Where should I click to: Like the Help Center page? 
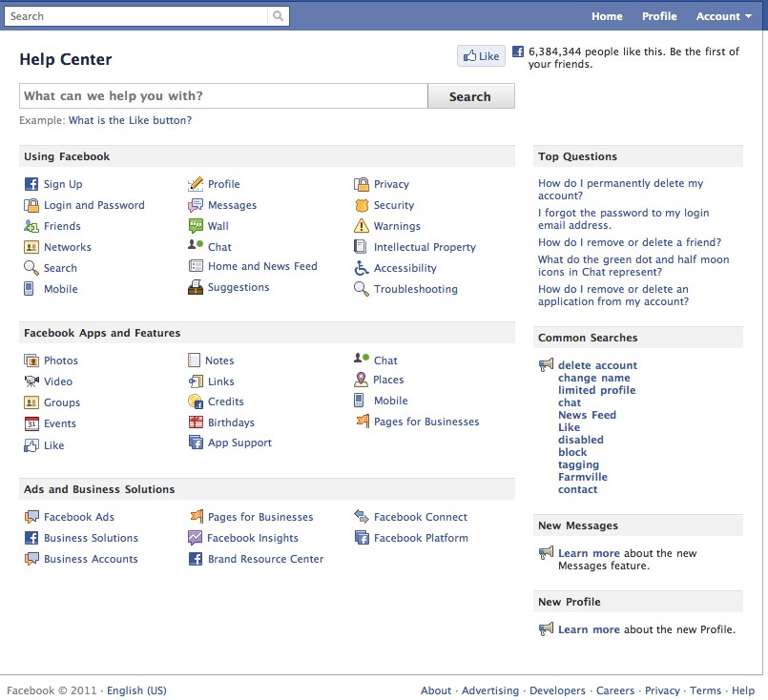pyautogui.click(x=481, y=56)
